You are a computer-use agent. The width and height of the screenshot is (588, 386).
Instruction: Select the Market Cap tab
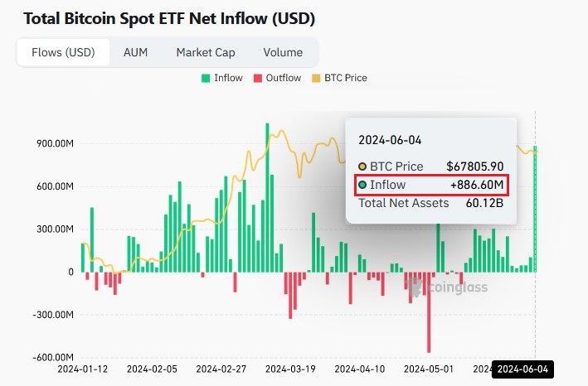[205, 52]
